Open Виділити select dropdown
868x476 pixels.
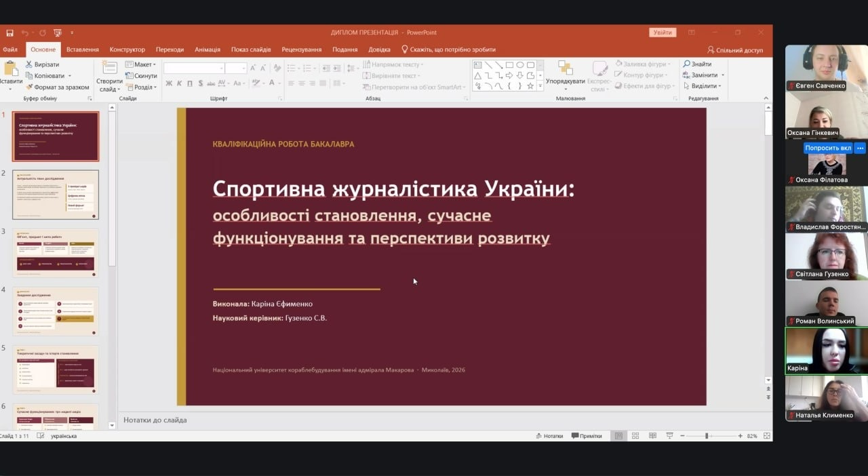(702, 86)
